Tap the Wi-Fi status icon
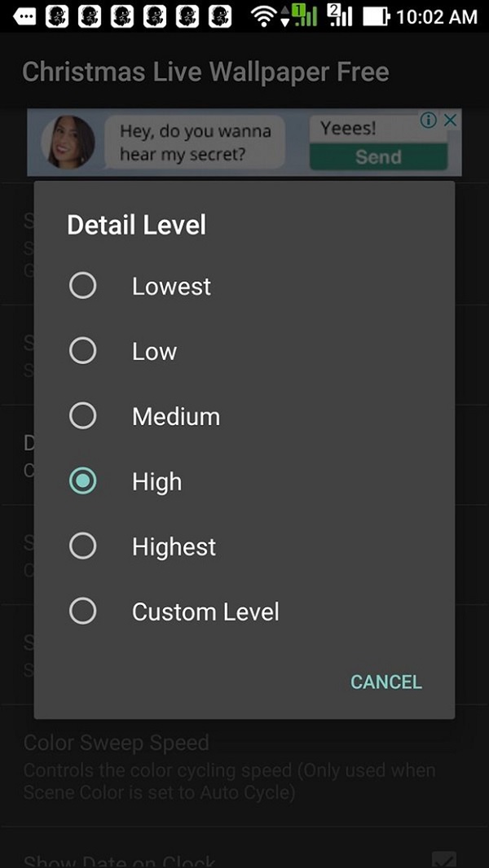Screen dimensions: 489x868 [263, 15]
